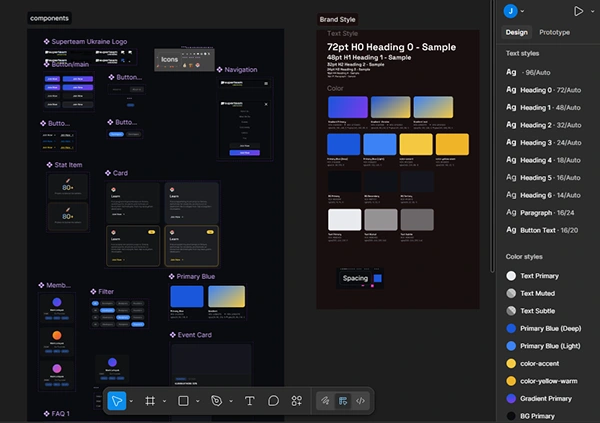Image resolution: width=600 pixels, height=423 pixels.
Task: Select the Pen tool
Action: click(216, 401)
